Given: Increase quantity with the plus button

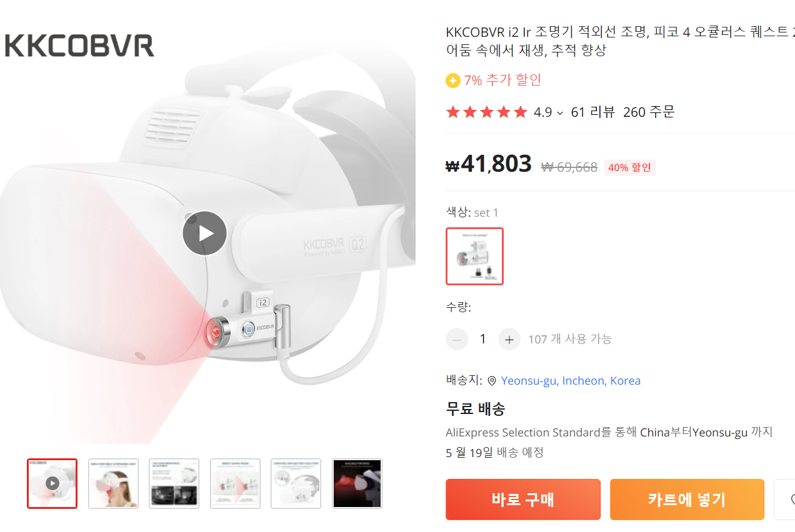Looking at the screenshot, I should coord(509,339).
